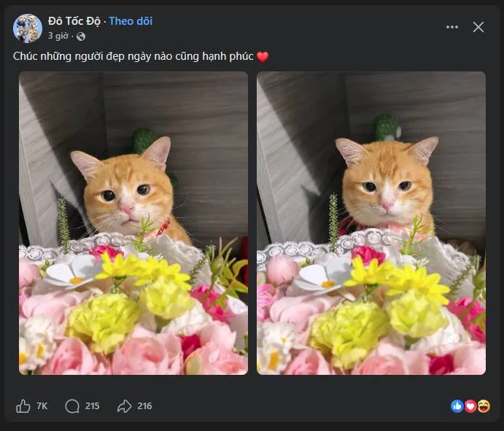Screen dimensions: 504x431
Task: Click the laughing Haha reaction emoji
Action: tap(484, 406)
